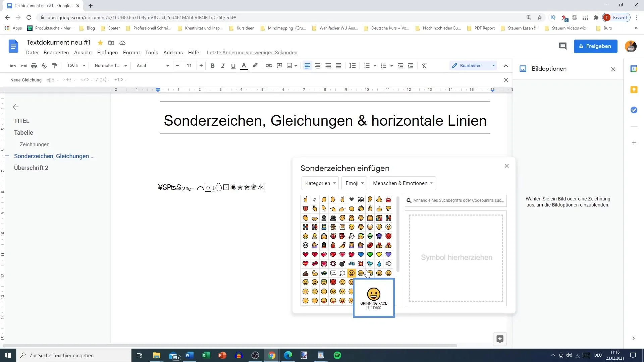Open the paragraph style dropdown Normaler Text

point(111,65)
